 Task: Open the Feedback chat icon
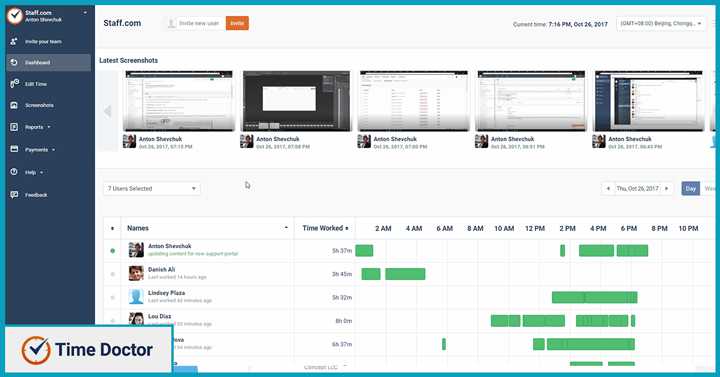[14, 195]
